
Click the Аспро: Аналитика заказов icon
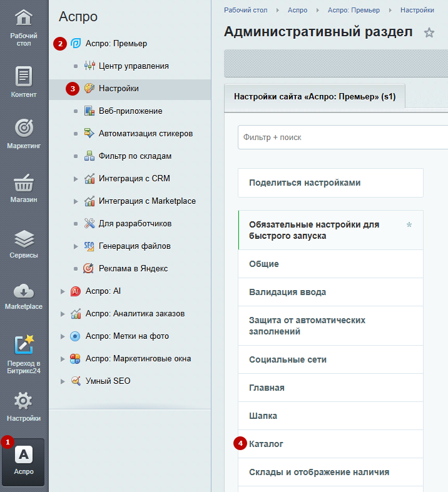pos(75,313)
